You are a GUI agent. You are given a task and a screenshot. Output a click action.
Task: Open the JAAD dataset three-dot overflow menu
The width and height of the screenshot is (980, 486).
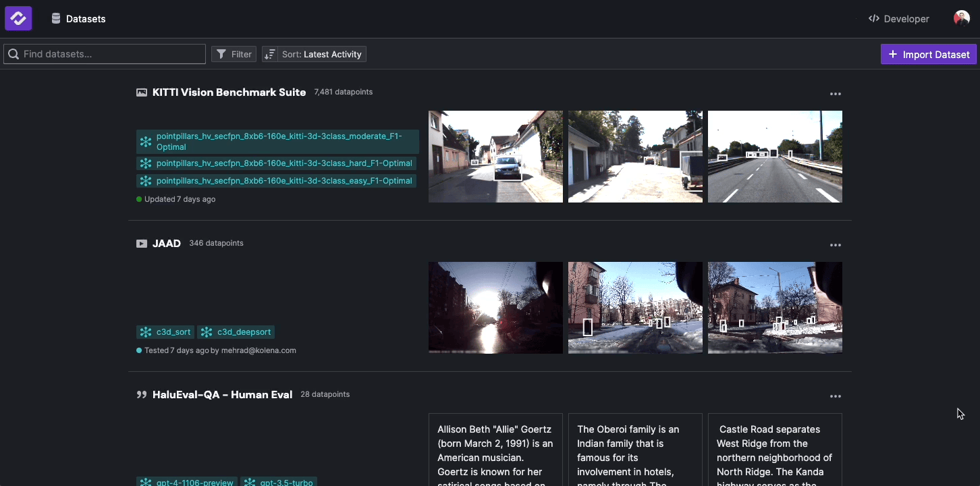(836, 245)
